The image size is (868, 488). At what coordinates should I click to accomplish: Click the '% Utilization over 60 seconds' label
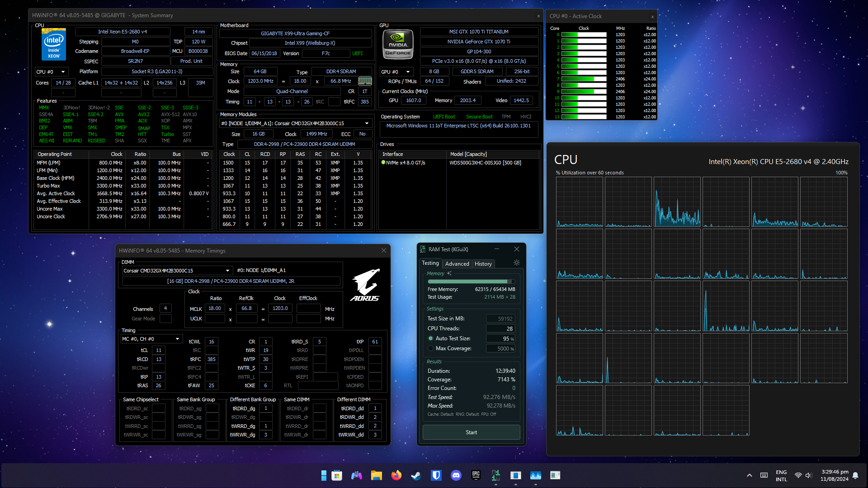tap(590, 173)
